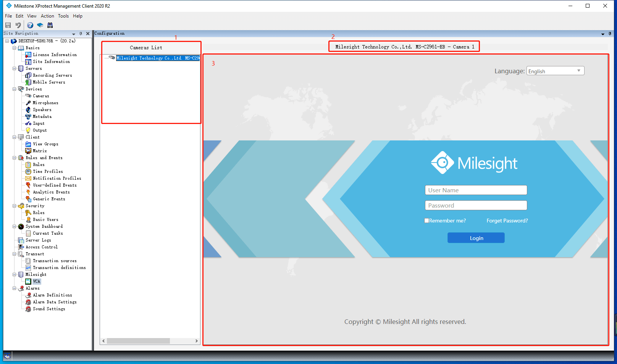The height and width of the screenshot is (364, 617).
Task: Close the Site Navigation pane
Action: click(x=88, y=34)
